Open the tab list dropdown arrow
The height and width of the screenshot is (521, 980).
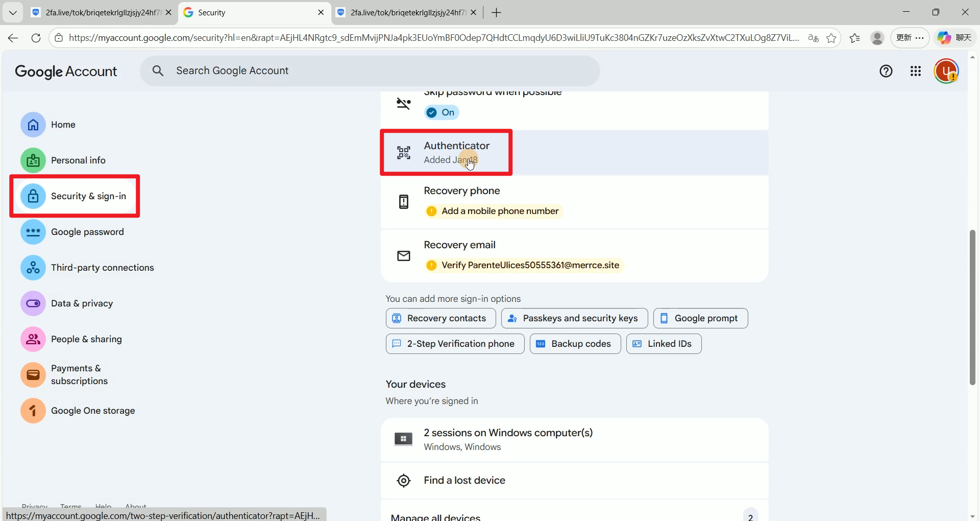tap(13, 13)
